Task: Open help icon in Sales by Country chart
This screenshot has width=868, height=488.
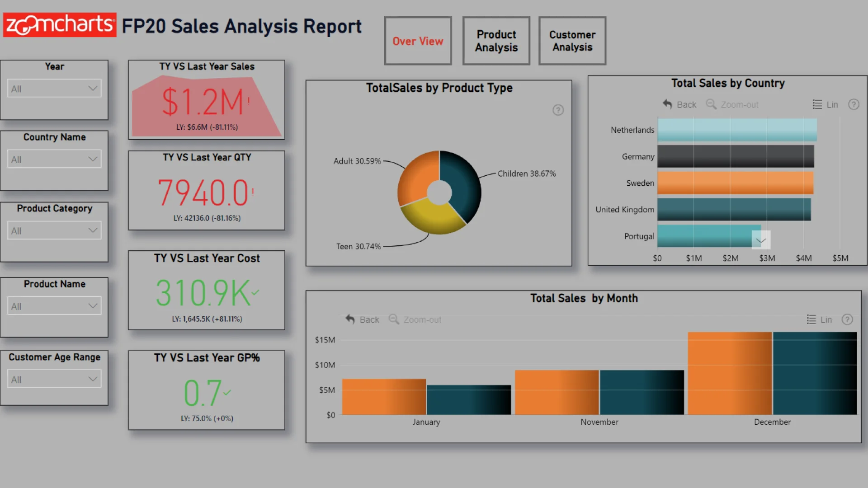Action: [x=854, y=104]
